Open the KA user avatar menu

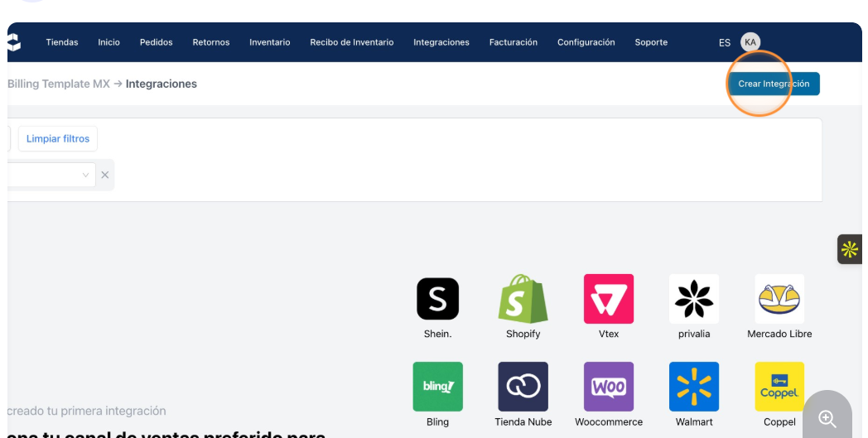(x=750, y=42)
